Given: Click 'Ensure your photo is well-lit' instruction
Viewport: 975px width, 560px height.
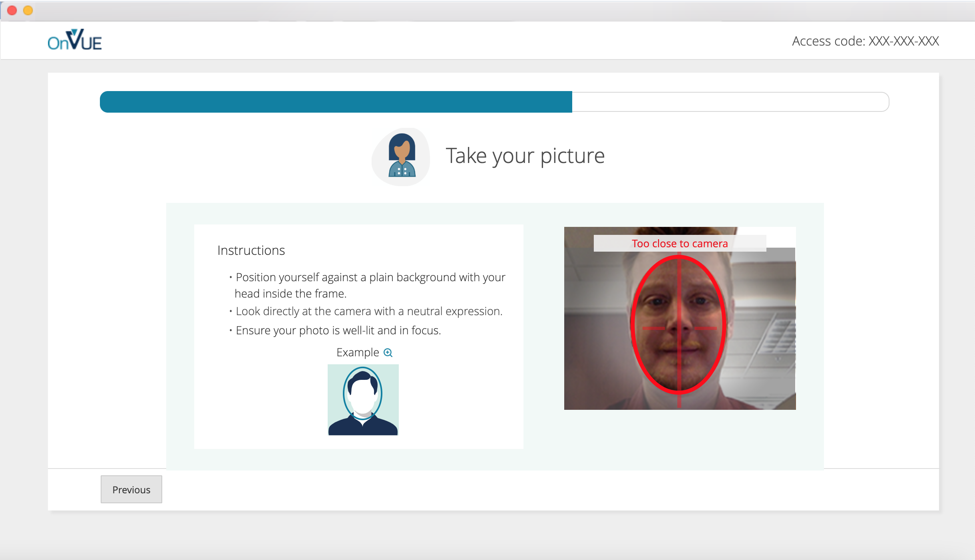Looking at the screenshot, I should coord(338,330).
